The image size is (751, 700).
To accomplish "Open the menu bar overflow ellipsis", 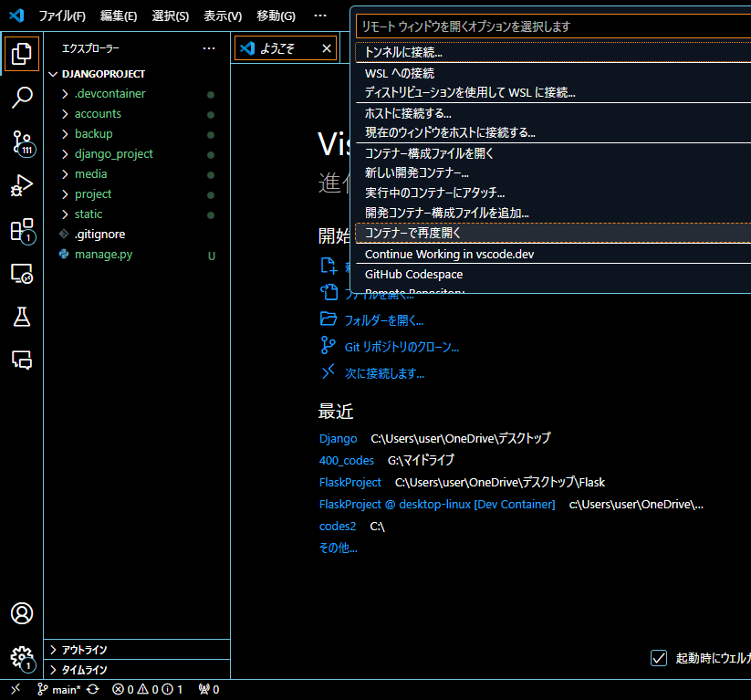I will pos(320,16).
